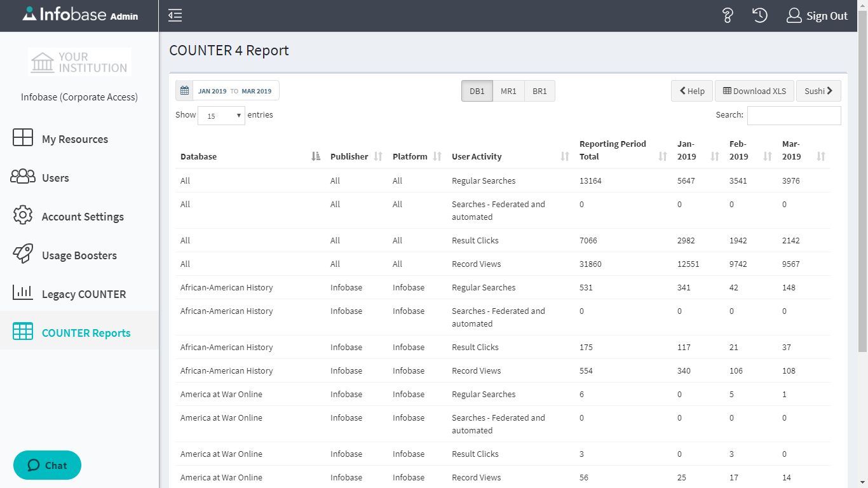Open the Show entries dropdown
This screenshot has height=488, width=868.
pos(221,116)
